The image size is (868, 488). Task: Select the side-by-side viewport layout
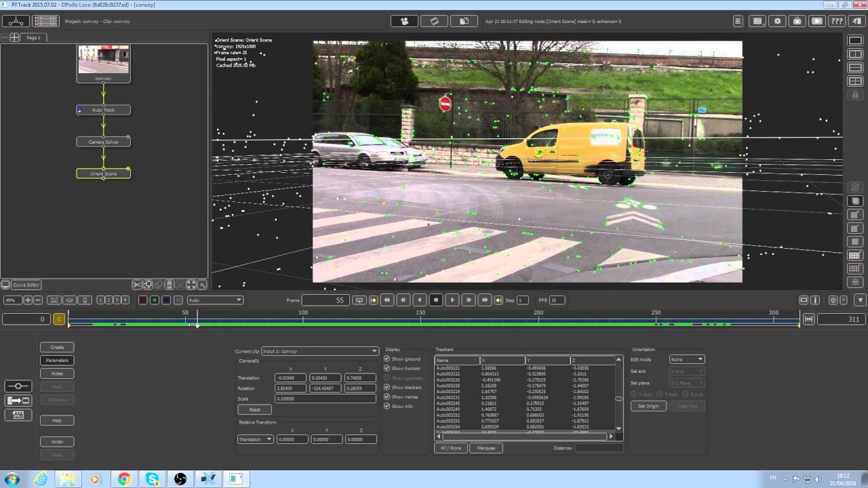click(x=855, y=54)
